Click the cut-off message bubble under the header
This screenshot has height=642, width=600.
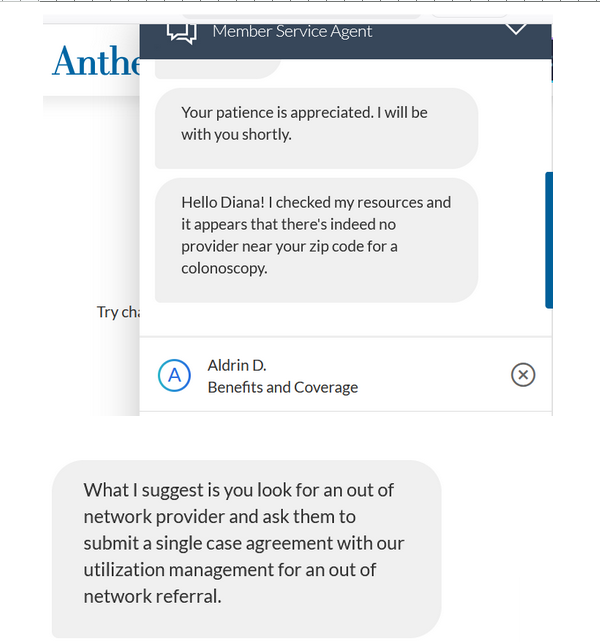[x=220, y=69]
